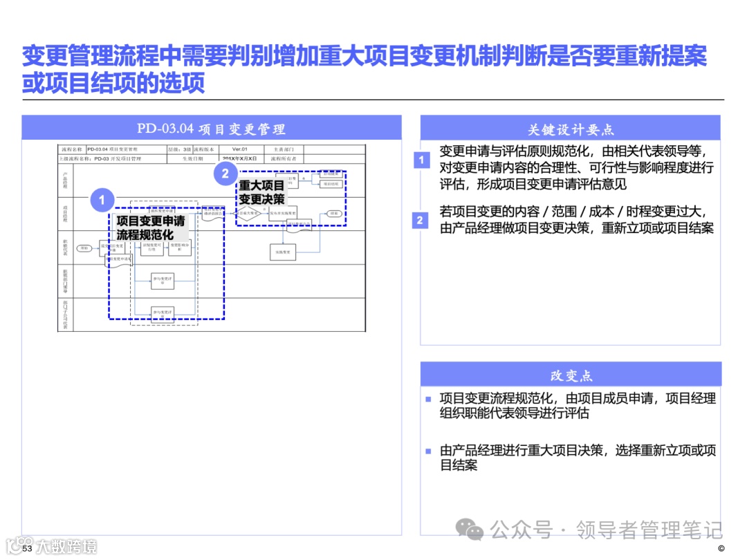Click the square number 1 badge beside 变更申请与评估 text
This screenshot has width=747, height=560.
coord(421,160)
